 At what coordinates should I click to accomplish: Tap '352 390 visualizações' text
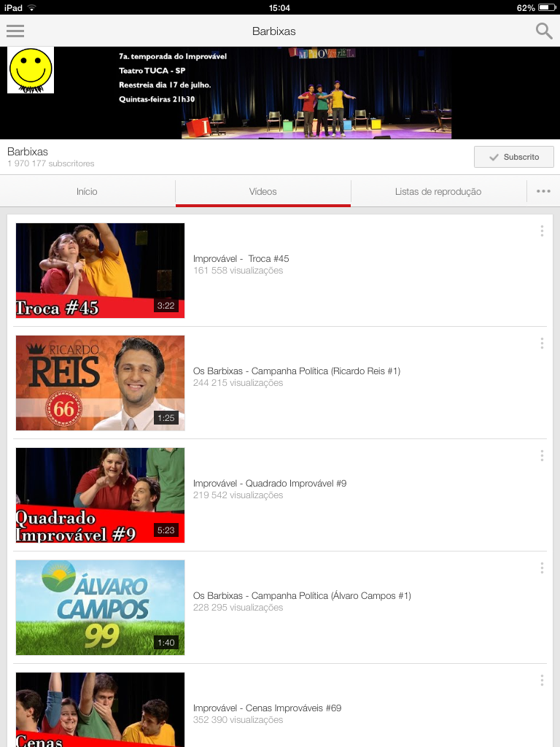238,720
